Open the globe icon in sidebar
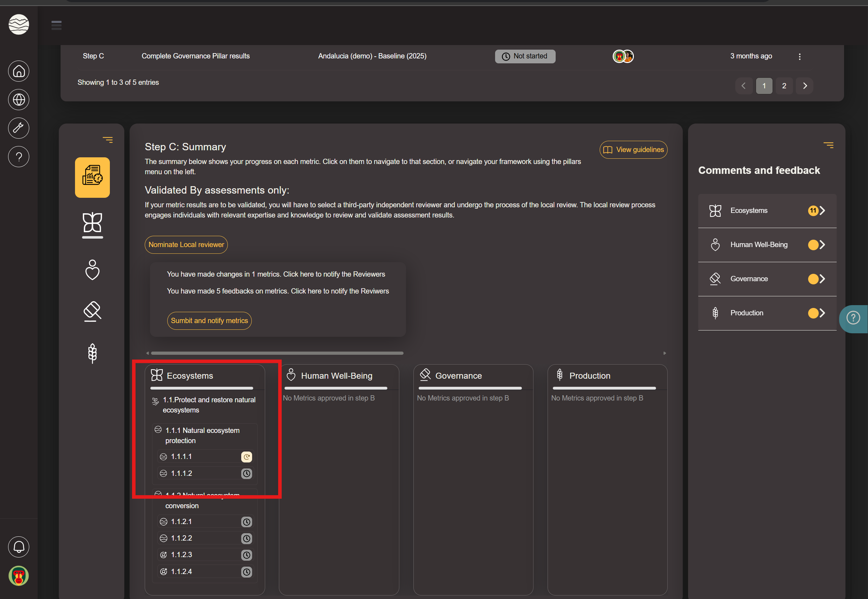 point(18,100)
